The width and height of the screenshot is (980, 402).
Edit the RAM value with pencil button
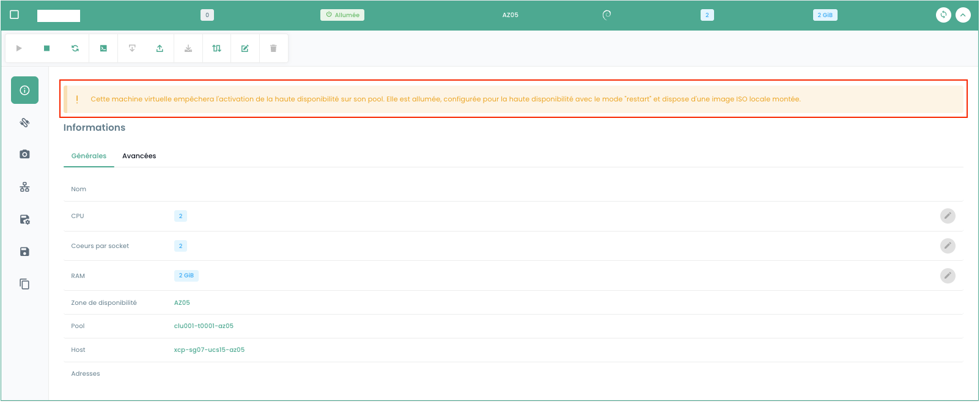coord(947,276)
